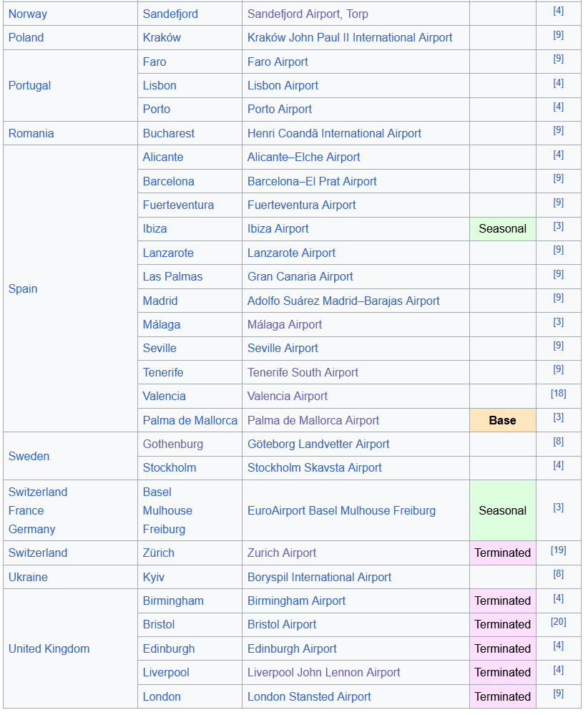Screen dimensions: 588x715
Task: Click the Portugal country link
Action: click(29, 85)
